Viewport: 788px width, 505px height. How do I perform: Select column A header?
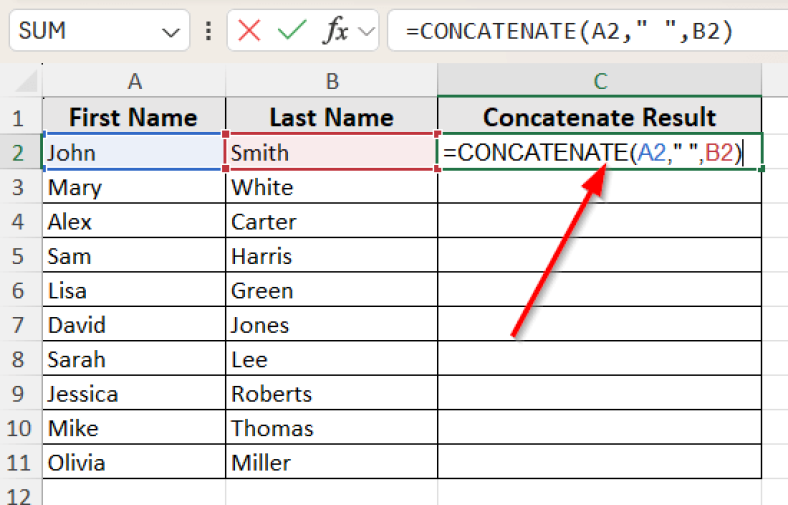pos(134,81)
